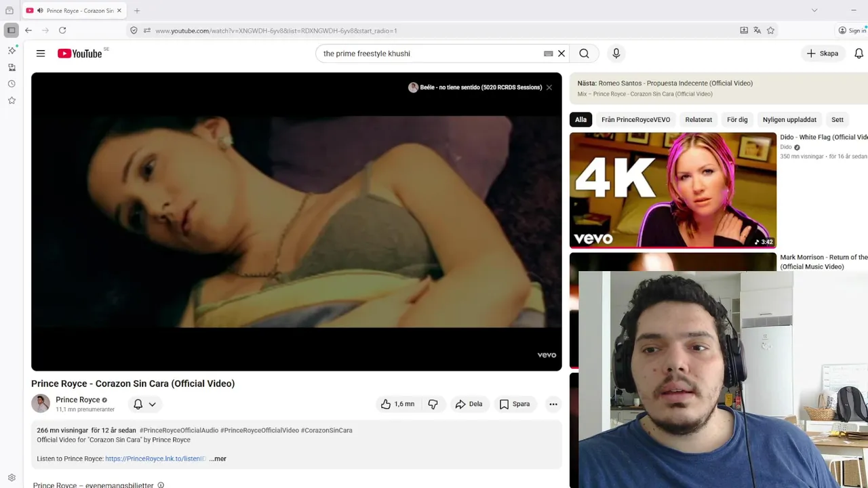Open Mark Morrison Return of the Mack video

pyautogui.click(x=823, y=262)
